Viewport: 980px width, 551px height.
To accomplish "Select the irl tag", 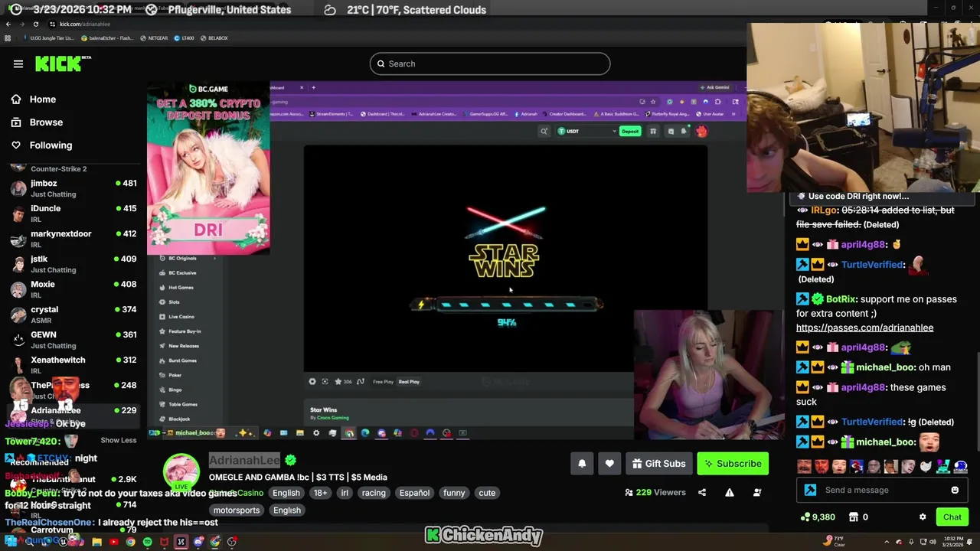I will click(345, 493).
